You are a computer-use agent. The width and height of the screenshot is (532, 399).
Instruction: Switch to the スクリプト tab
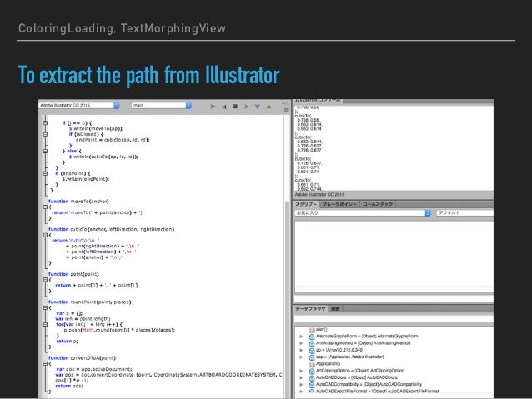[306, 204]
